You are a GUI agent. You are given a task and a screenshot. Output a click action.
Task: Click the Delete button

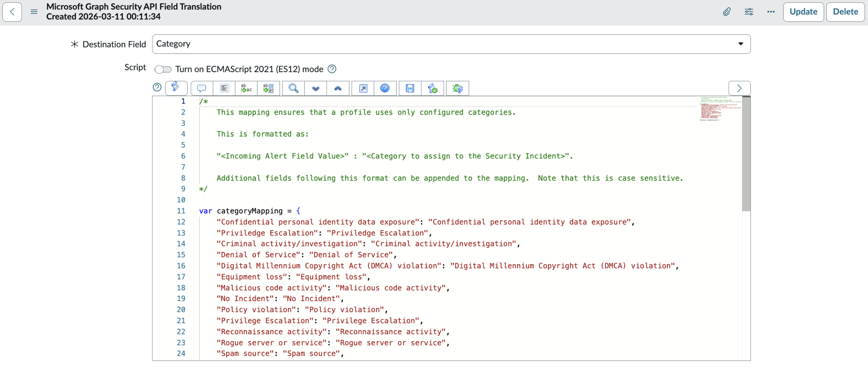pos(845,11)
